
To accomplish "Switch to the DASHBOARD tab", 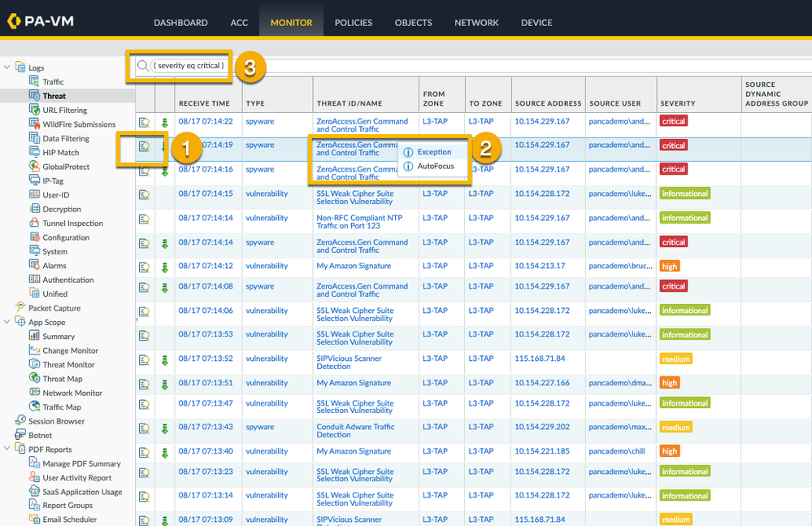I will click(x=180, y=23).
